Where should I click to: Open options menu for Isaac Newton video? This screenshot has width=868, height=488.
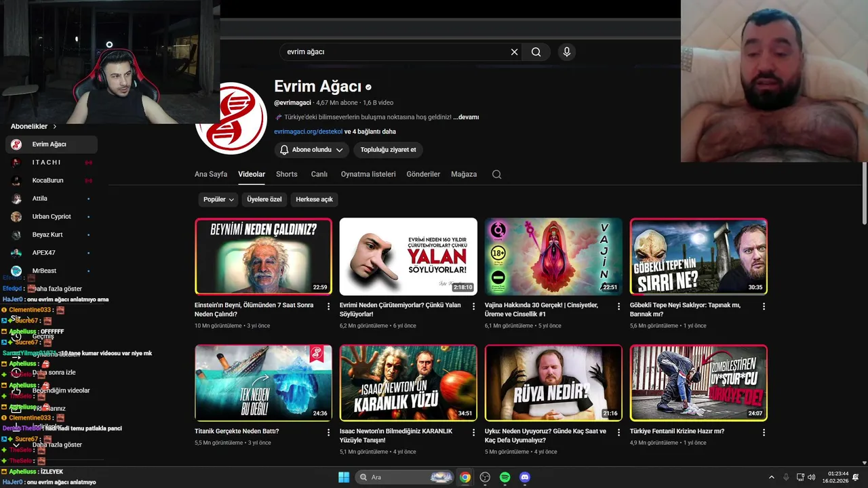[x=474, y=432]
